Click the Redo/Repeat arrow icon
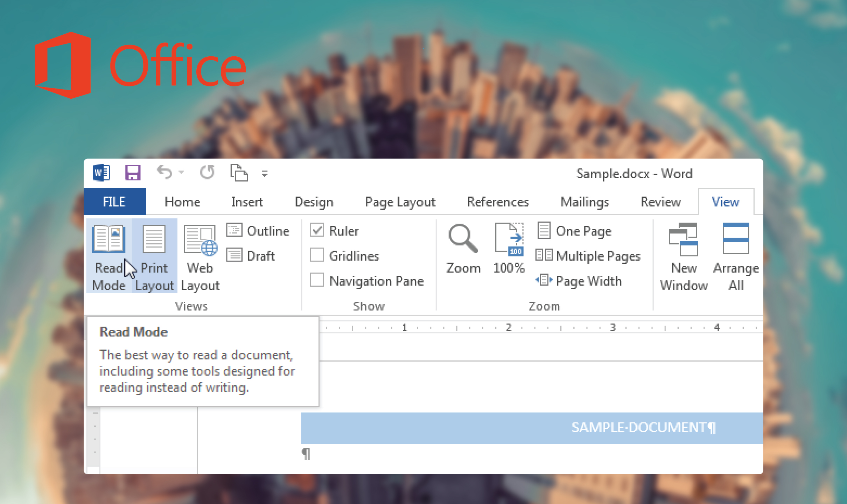Viewport: 847px width, 504px height. pyautogui.click(x=207, y=172)
